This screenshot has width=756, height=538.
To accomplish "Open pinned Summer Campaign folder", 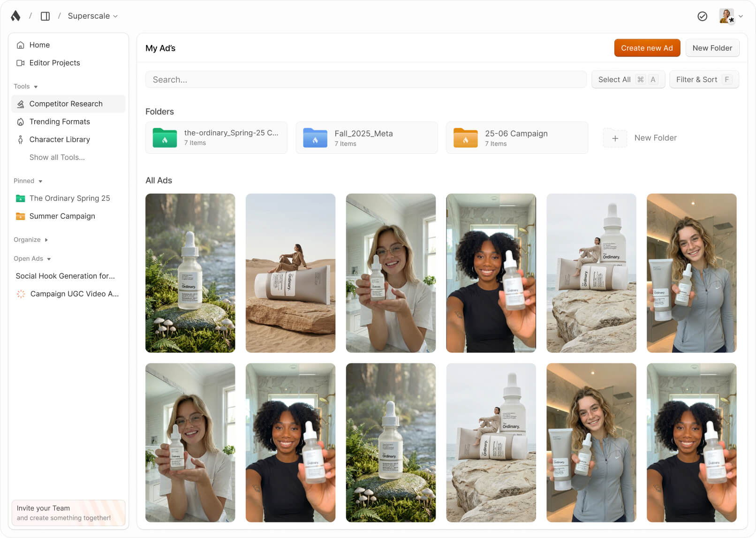I will [x=68, y=216].
